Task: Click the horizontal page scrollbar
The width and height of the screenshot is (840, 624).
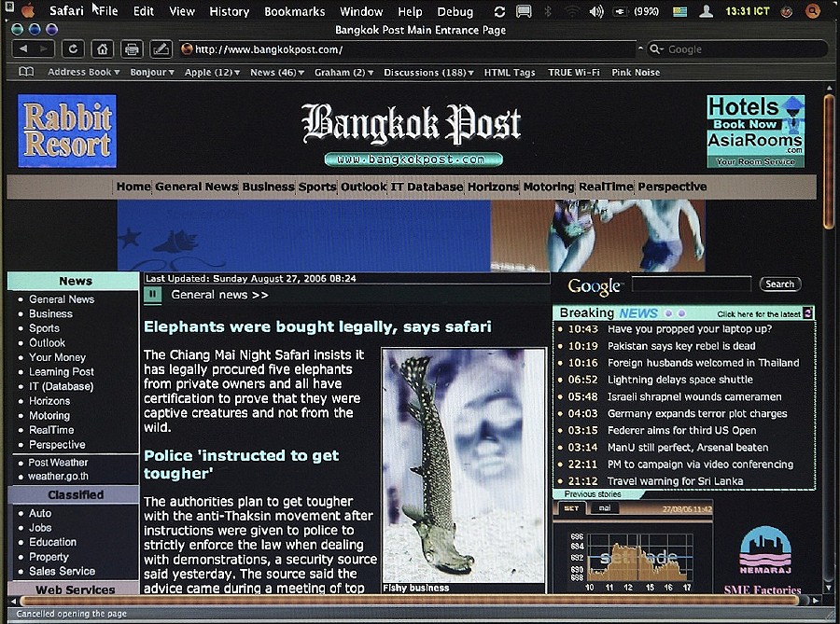Action: [x=408, y=601]
